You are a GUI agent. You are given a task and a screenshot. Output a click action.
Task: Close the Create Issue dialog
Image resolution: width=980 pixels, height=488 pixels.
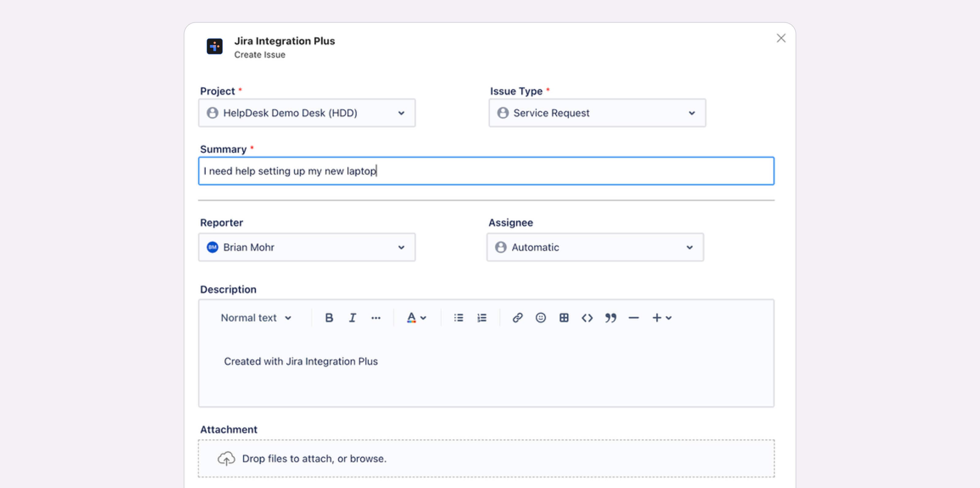tap(781, 38)
